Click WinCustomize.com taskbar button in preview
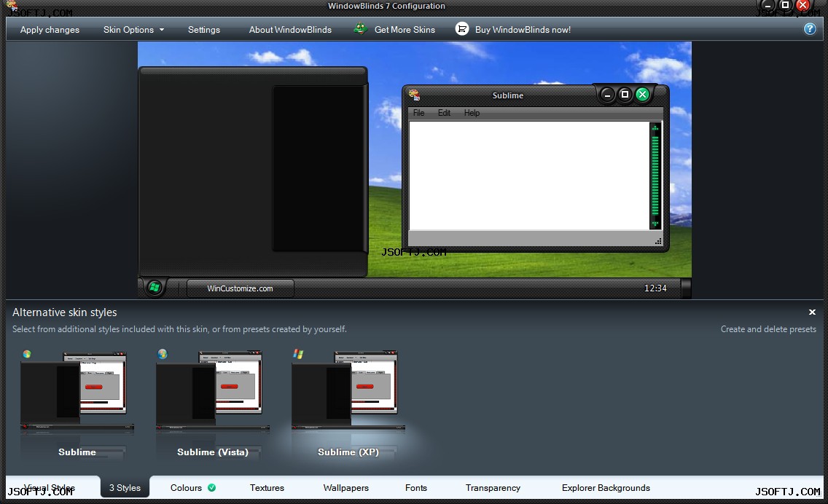This screenshot has width=828, height=504. [241, 288]
